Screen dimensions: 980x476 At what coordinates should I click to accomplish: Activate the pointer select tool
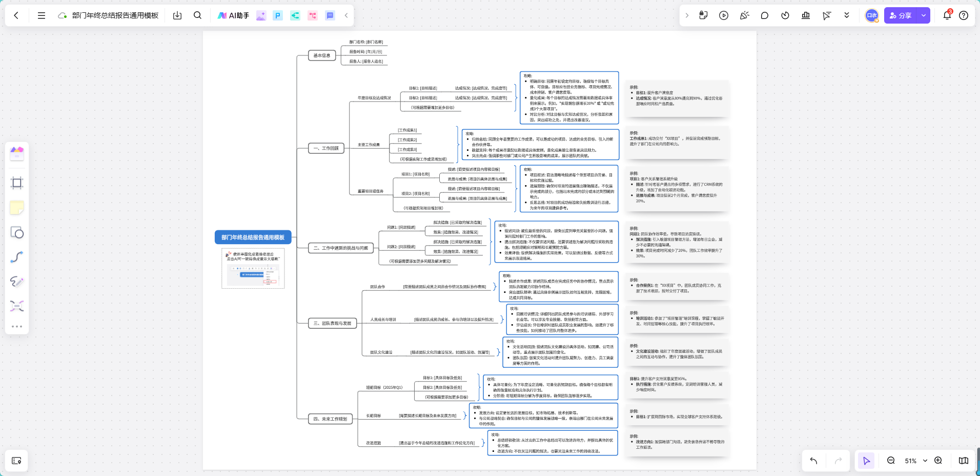point(866,461)
